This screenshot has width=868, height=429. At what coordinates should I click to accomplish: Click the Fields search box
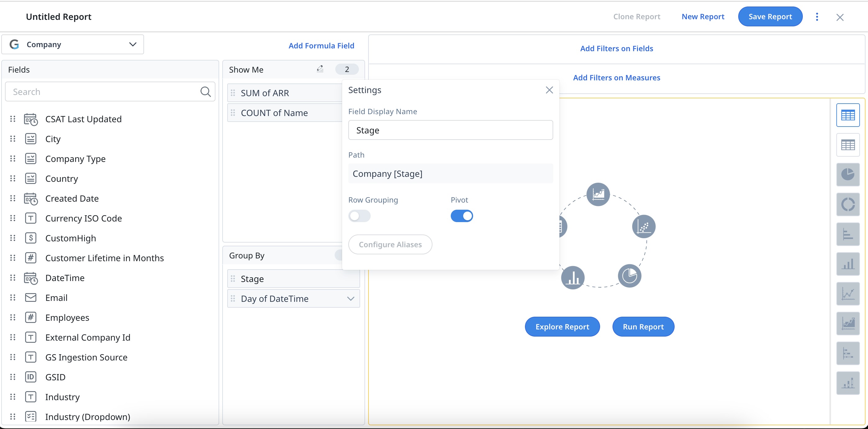110,92
